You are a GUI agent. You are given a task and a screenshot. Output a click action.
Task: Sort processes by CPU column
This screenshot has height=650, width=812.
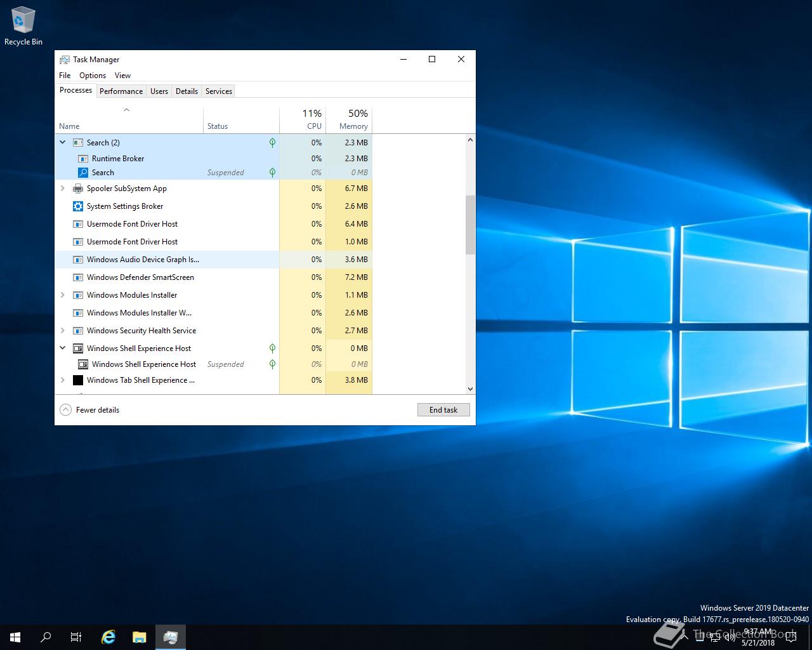(x=303, y=119)
